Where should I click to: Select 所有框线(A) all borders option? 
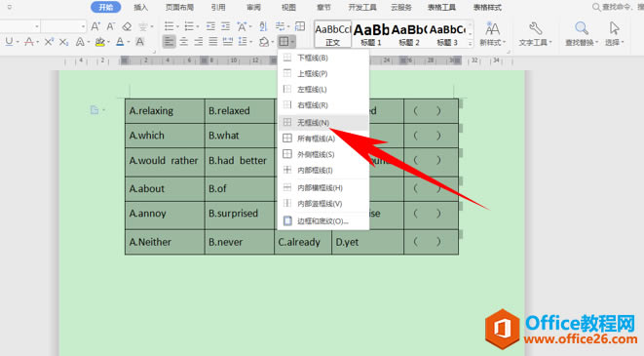[x=323, y=138]
